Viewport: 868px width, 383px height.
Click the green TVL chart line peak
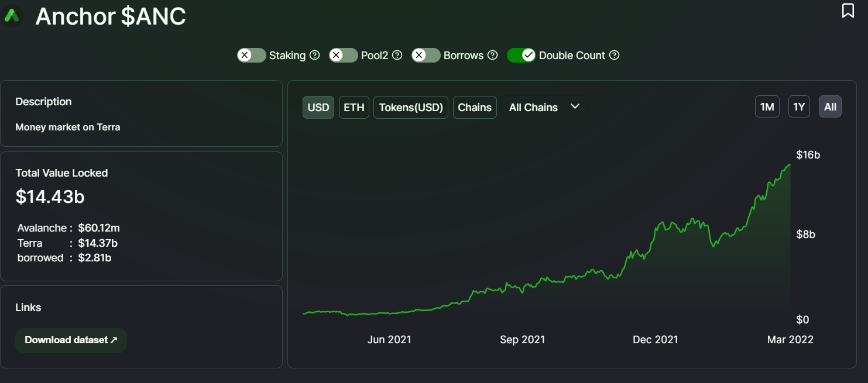[789, 165]
